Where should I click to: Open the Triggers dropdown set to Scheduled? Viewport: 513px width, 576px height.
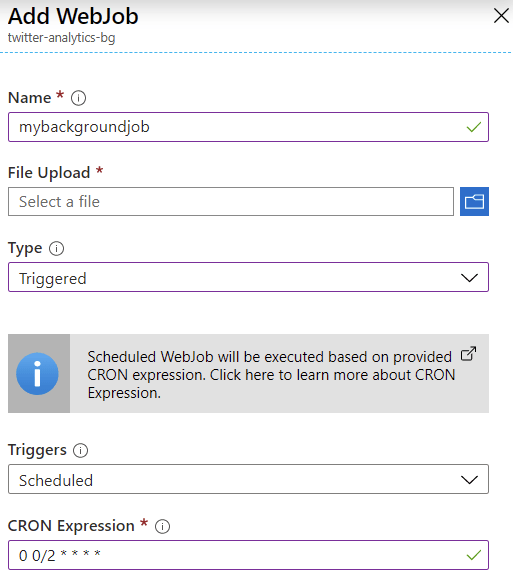(x=248, y=479)
